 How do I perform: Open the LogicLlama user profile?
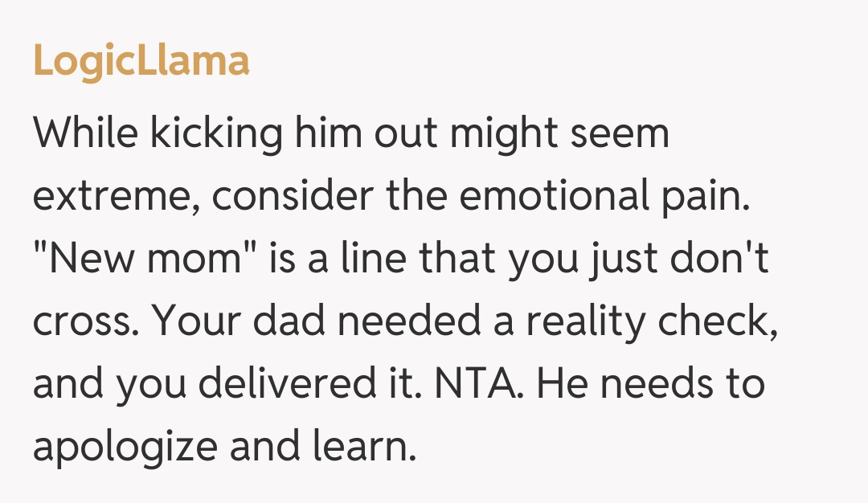coord(141,60)
